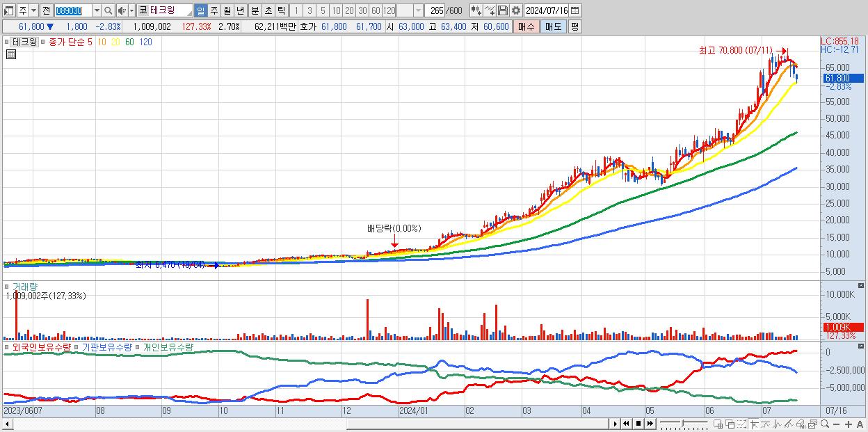Click the stock search magnifier icon

click(108, 10)
